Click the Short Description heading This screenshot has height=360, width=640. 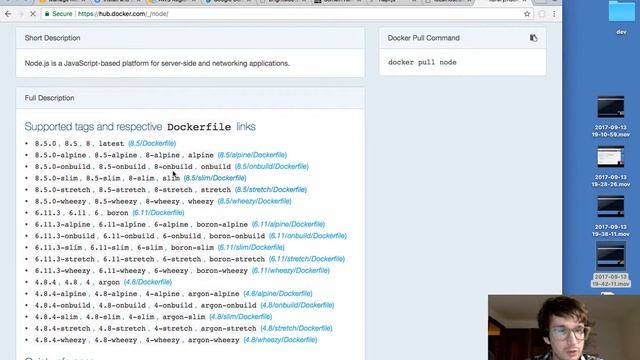click(x=52, y=38)
